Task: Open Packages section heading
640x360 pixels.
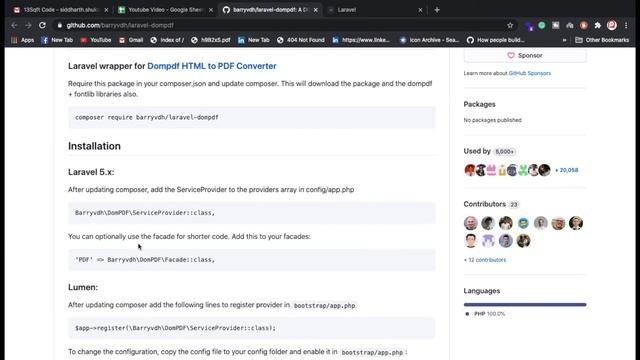Action: coord(480,104)
